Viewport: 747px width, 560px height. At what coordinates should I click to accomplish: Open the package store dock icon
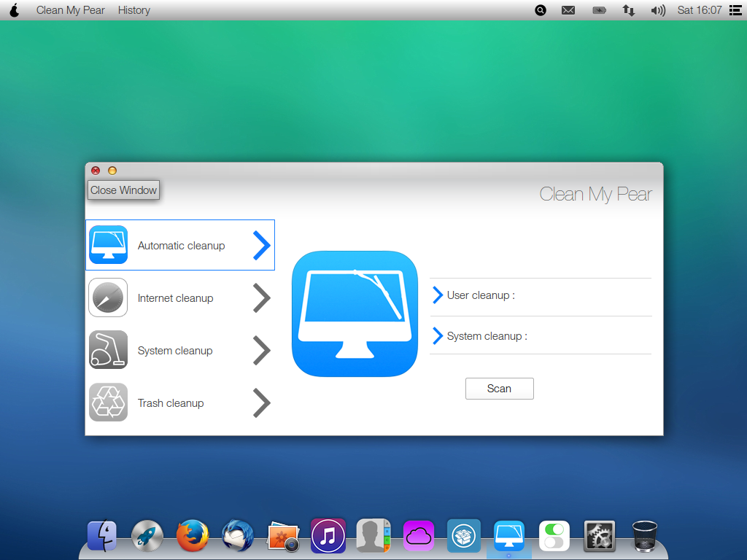pos(463,536)
